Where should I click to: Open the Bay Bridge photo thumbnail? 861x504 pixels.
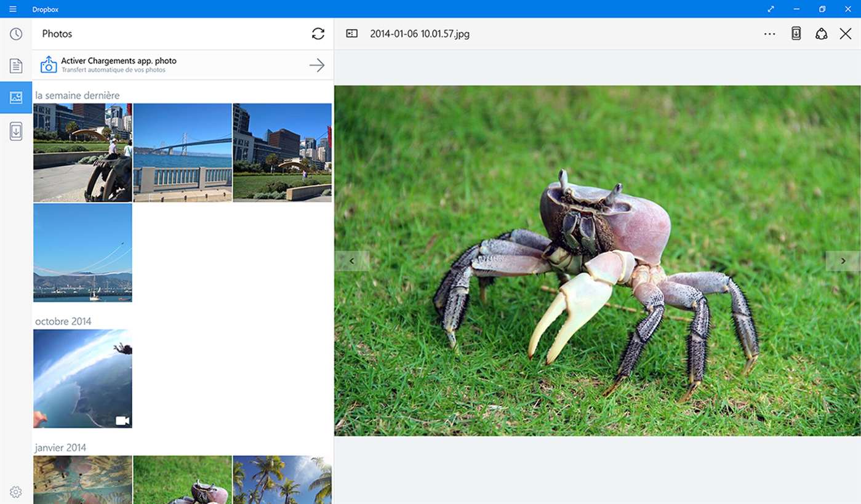click(x=183, y=153)
